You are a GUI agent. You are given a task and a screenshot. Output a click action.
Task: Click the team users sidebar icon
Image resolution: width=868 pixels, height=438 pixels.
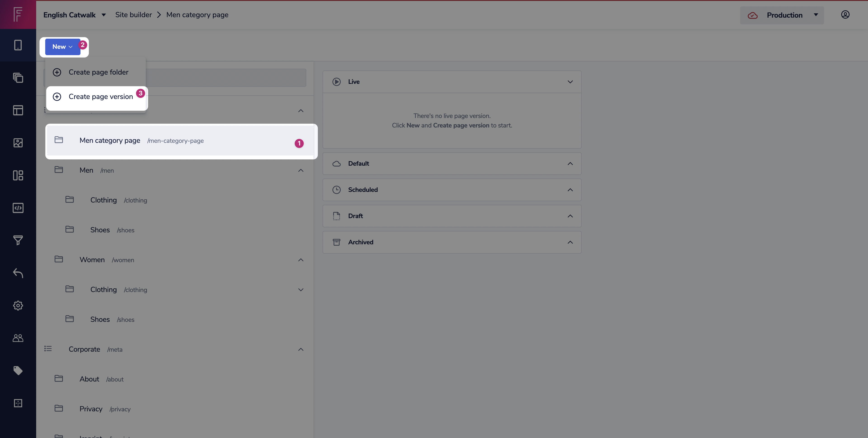click(x=18, y=338)
